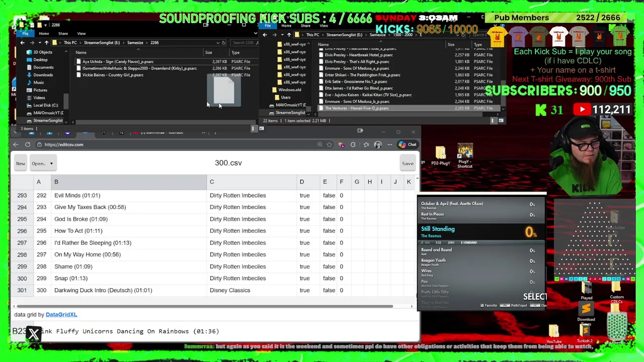Open the browser favorites list icon

[366, 145]
